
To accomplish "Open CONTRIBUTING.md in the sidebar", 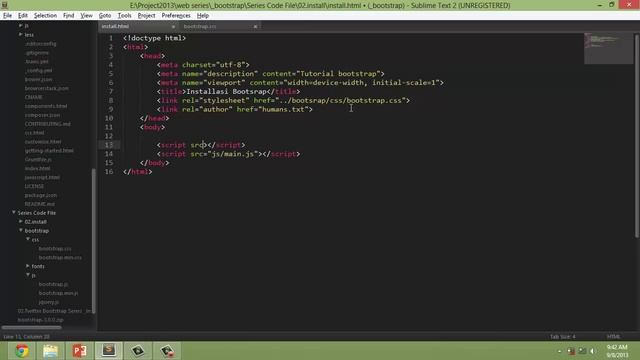I will pos(47,124).
